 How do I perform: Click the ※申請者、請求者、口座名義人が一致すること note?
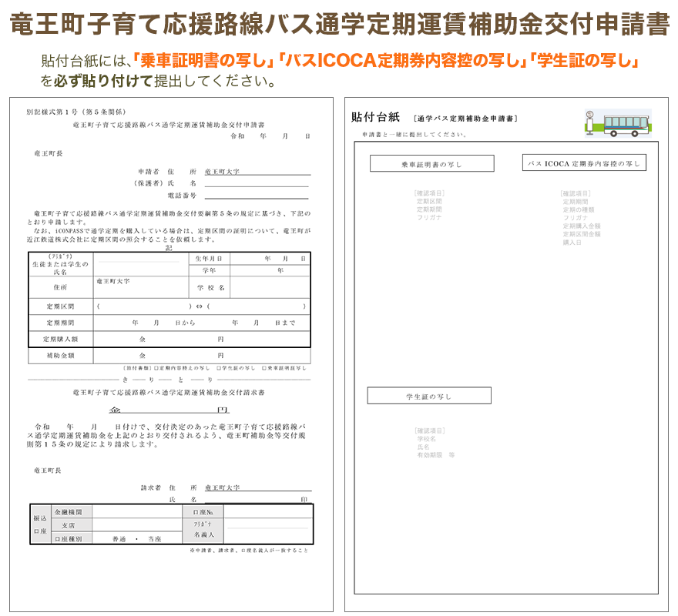click(249, 551)
